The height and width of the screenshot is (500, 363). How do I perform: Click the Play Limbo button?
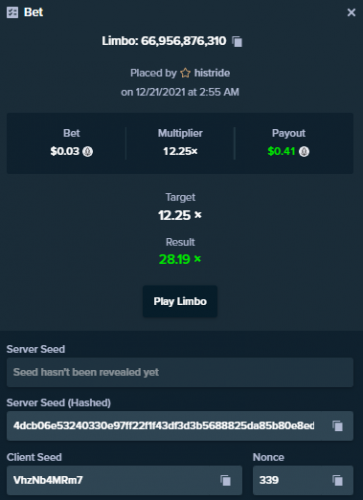(x=180, y=301)
